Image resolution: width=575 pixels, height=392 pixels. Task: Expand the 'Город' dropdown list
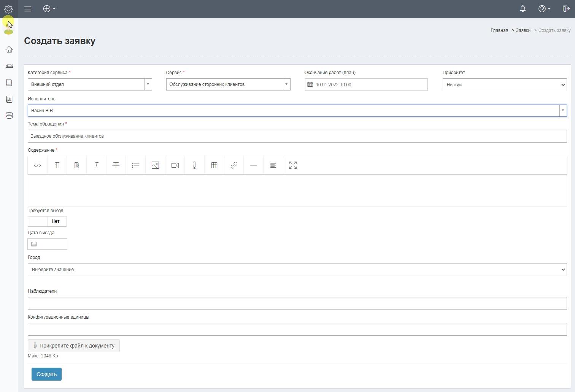[x=297, y=270]
